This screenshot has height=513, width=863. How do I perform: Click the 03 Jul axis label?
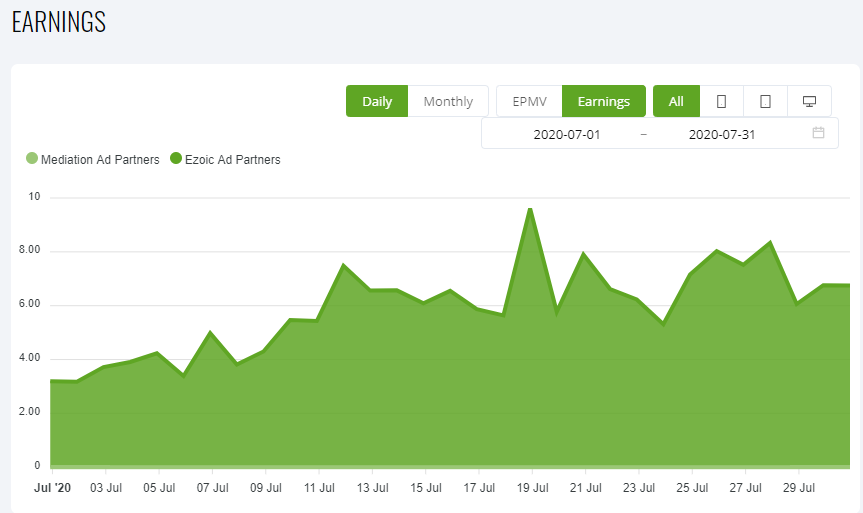(x=106, y=488)
